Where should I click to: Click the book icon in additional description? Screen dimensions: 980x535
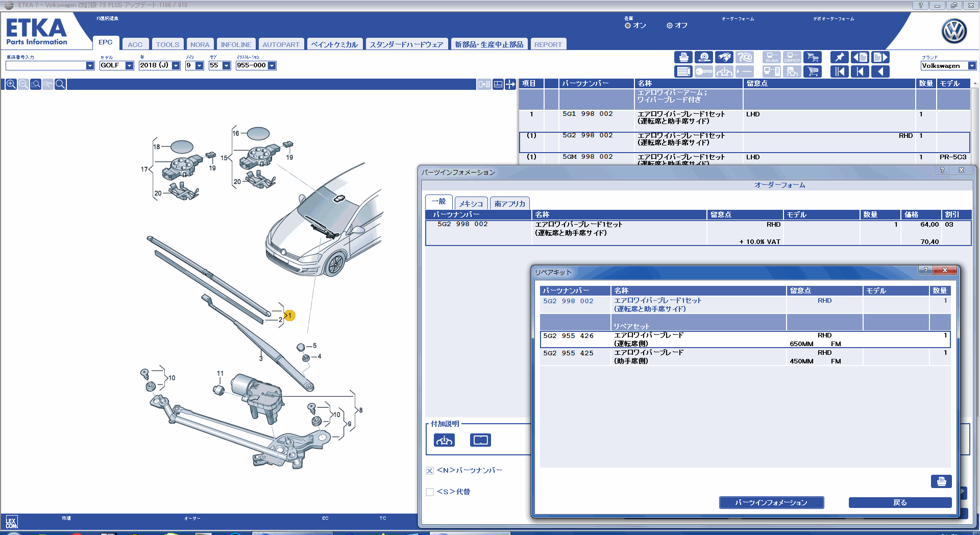tap(480, 440)
